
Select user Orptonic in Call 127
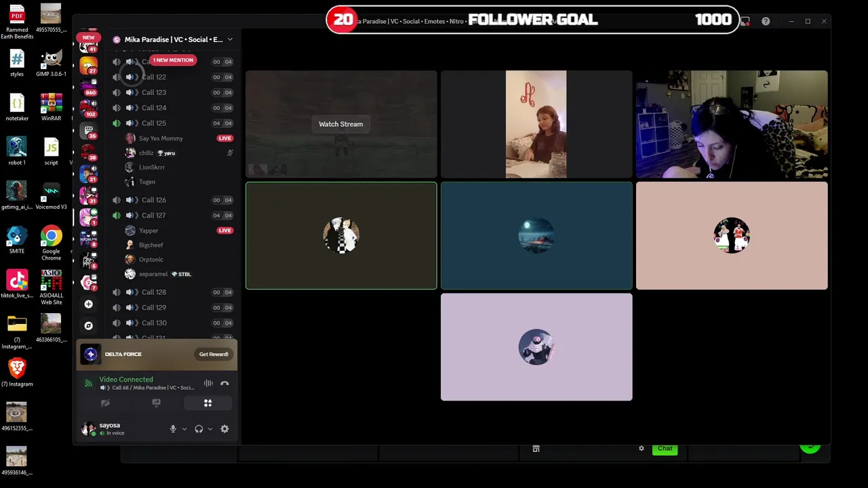(x=151, y=260)
